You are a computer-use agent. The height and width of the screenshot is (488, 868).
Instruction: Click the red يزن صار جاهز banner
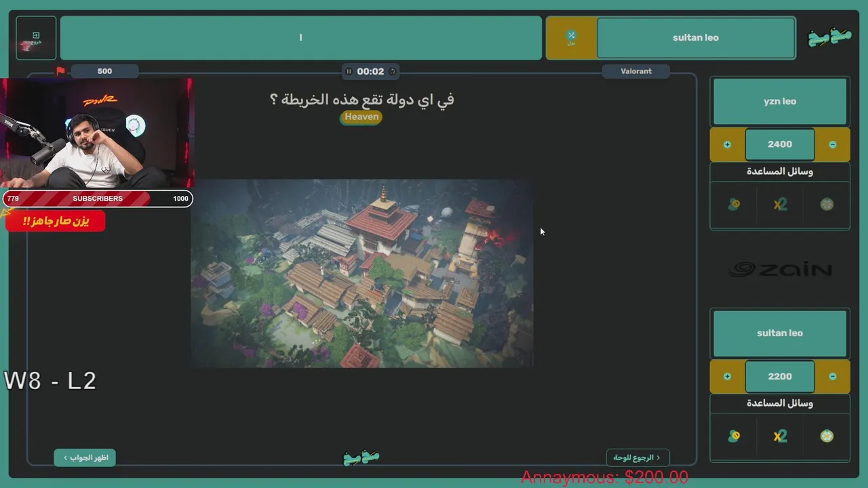56,221
